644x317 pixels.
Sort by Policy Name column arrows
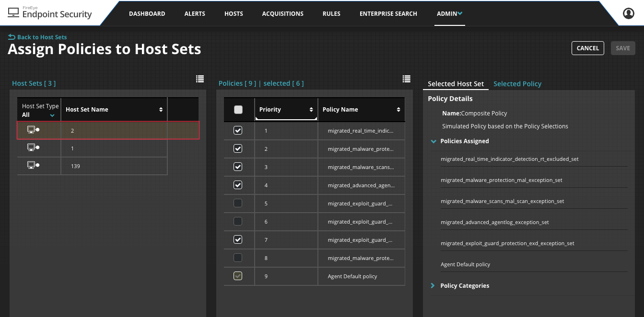click(x=398, y=110)
